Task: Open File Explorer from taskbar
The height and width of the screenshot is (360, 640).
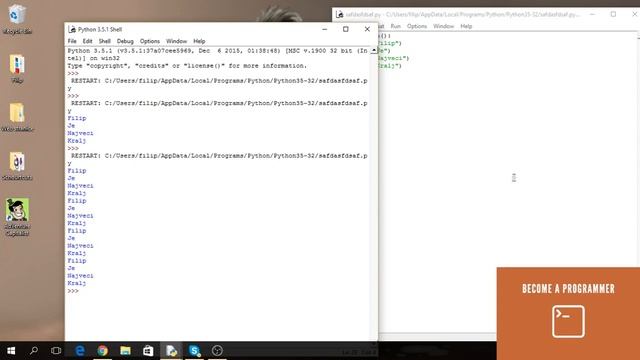Action: 125,351
